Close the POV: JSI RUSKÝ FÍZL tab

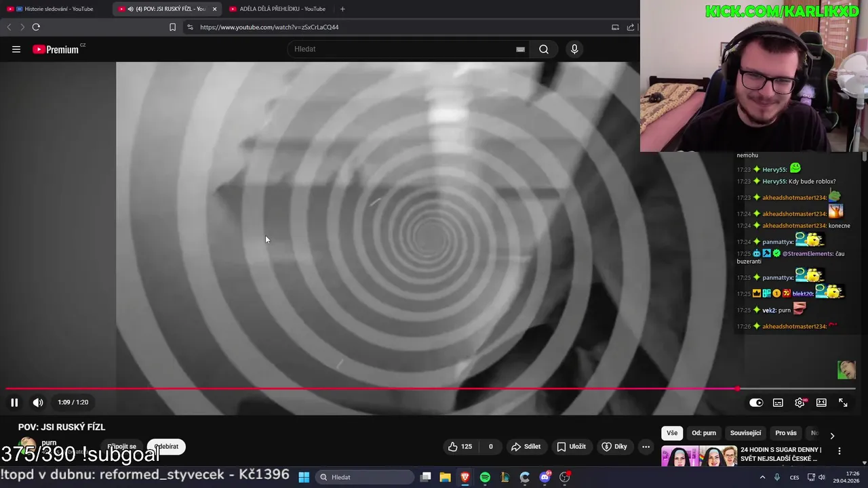pos(214,9)
